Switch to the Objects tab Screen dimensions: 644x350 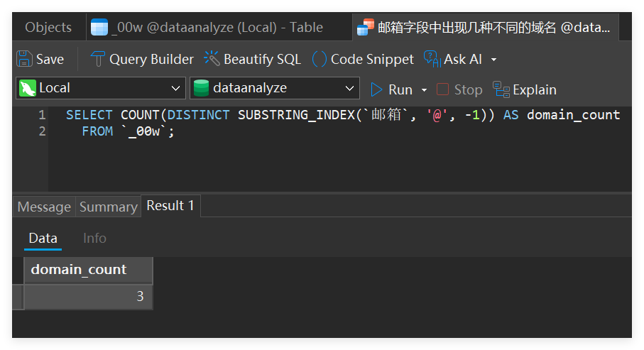click(x=48, y=28)
